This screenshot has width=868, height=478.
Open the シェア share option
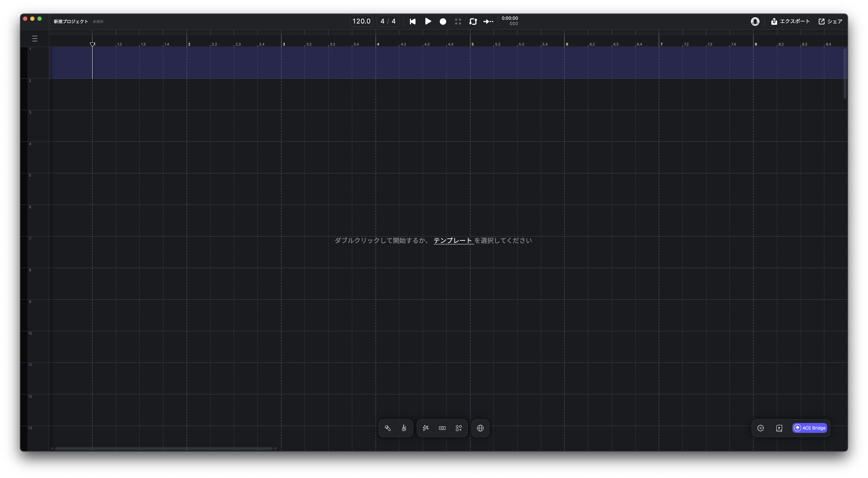(x=831, y=22)
